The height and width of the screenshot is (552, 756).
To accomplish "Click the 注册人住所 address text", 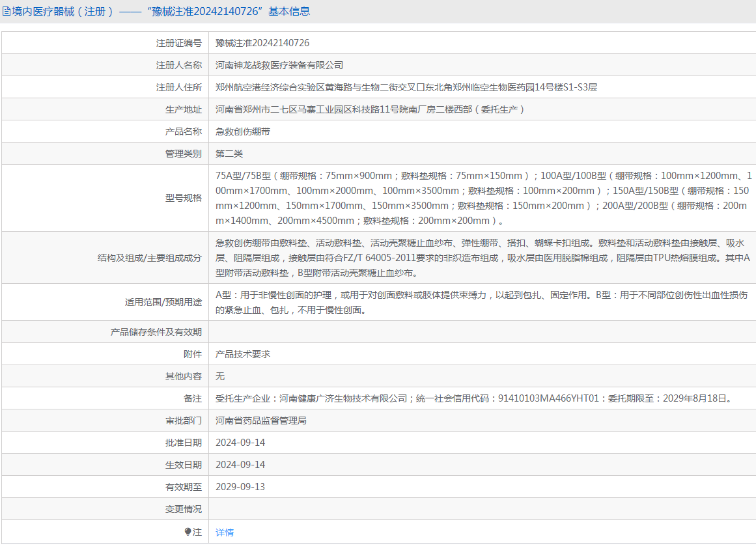I will tap(406, 87).
